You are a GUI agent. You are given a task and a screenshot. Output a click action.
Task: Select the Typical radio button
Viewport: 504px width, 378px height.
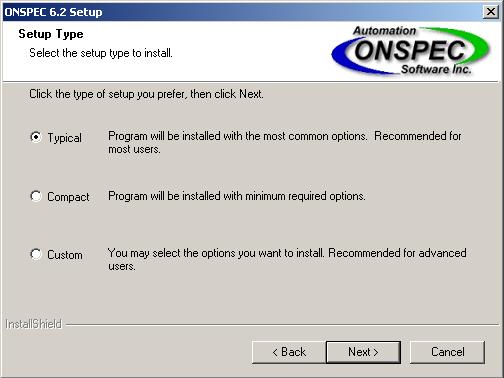coord(36,137)
